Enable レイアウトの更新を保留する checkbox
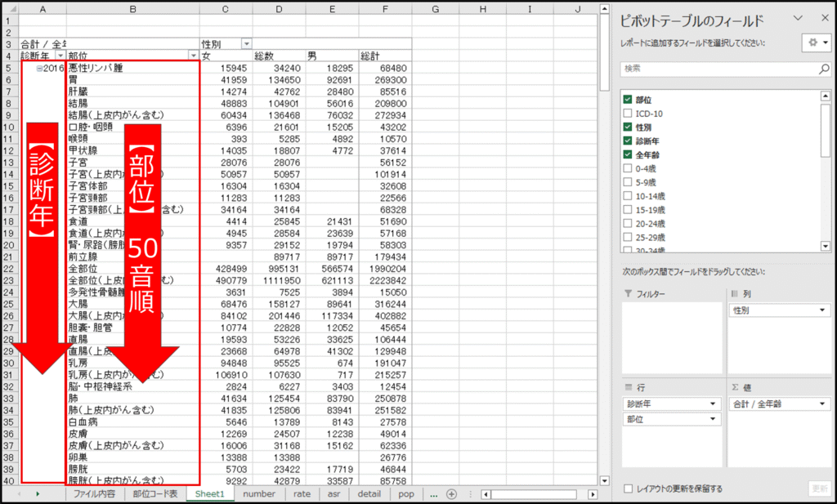Viewport: 837px width, 504px height. (x=628, y=488)
